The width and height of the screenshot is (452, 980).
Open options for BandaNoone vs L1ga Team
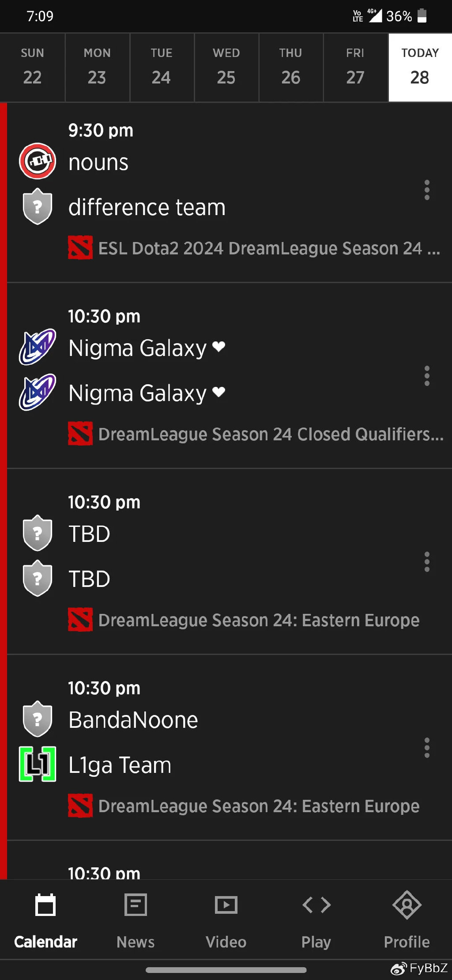click(426, 748)
